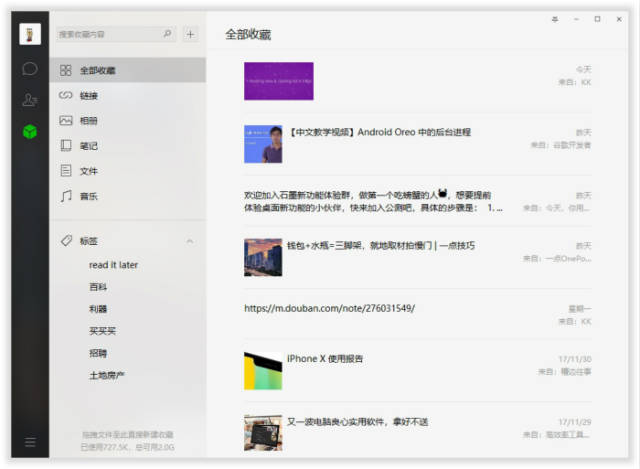Open the hamburger menu at sidebar bottom
Viewport: 640px width, 469px height.
point(30,442)
